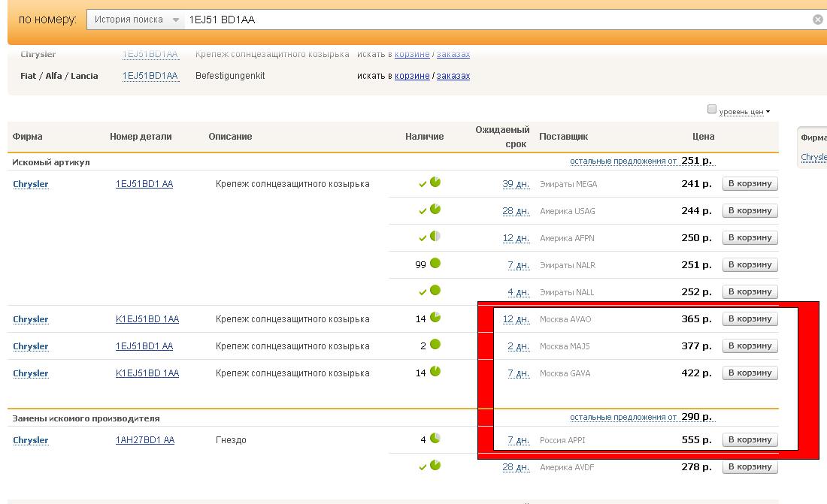Focus the search field containing 1EJ51 BD1AA
This screenshot has height=504, width=827.
[495, 20]
